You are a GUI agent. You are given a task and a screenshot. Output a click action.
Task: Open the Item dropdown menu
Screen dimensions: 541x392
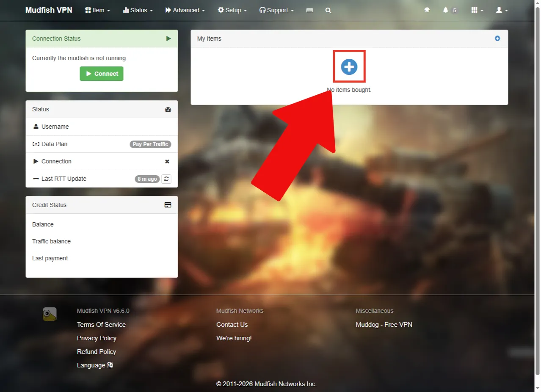[x=98, y=10]
